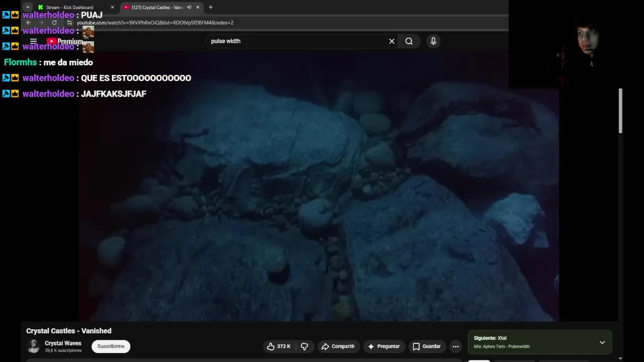Click the youtube.com URL address bar
Image resolution: width=644 pixels, height=362 pixels.
click(155, 23)
